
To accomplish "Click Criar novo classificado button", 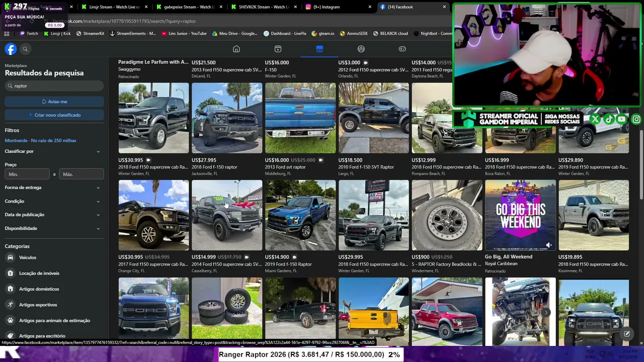I will pyautogui.click(x=54, y=115).
